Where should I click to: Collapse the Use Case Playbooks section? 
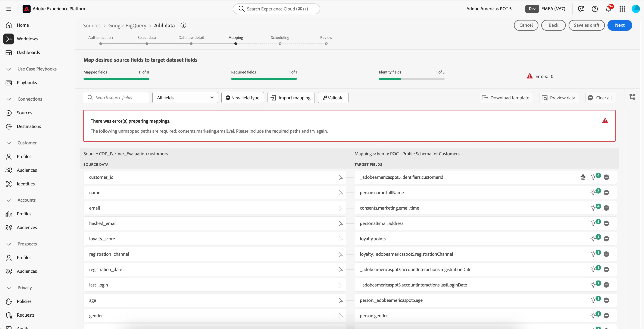coord(9,69)
